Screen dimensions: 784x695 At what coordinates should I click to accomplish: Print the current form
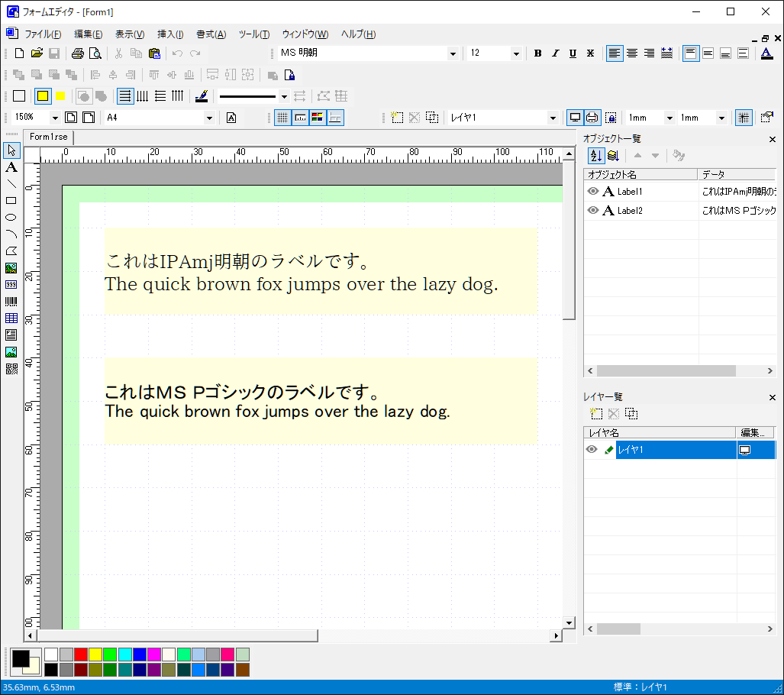(x=78, y=53)
